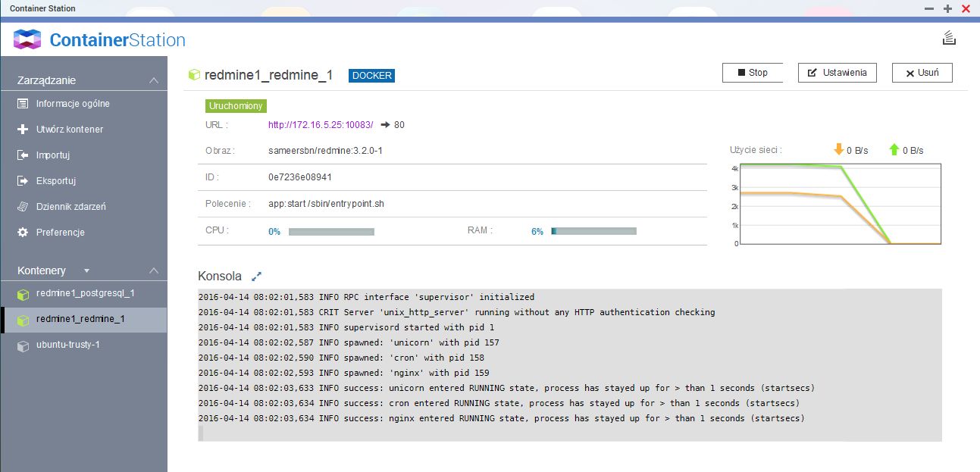The image size is (980, 472).
Task: Open the Importuj section
Action: (x=53, y=155)
